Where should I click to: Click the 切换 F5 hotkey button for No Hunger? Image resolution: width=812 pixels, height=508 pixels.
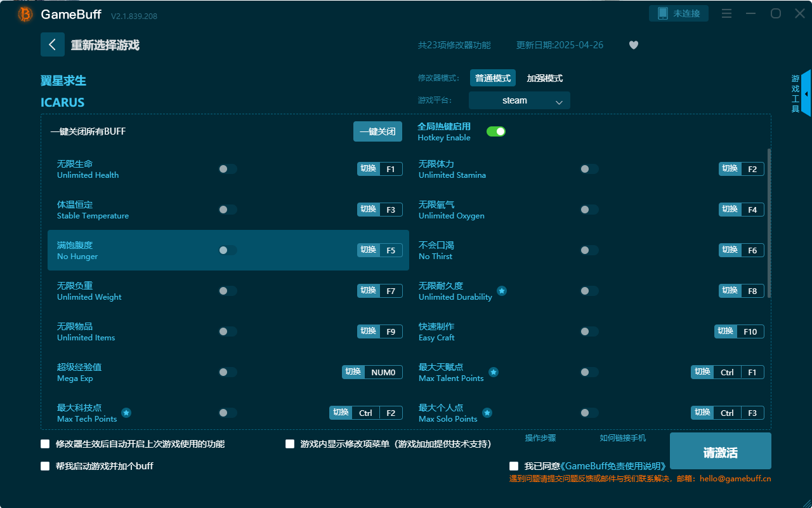(x=379, y=250)
